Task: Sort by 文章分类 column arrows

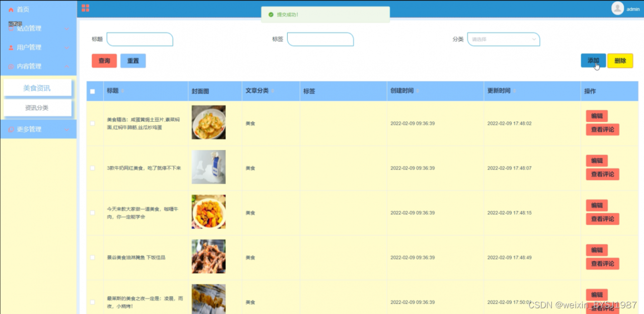Action: point(273,91)
